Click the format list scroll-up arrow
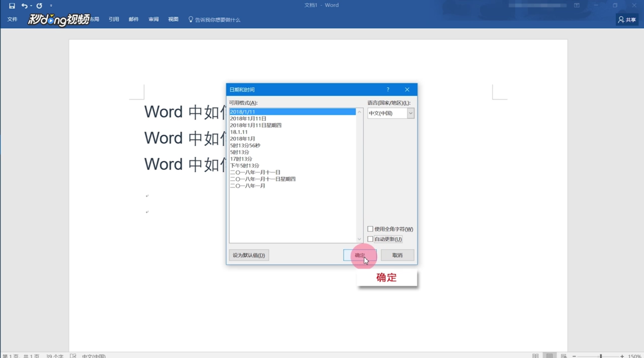 click(x=359, y=112)
